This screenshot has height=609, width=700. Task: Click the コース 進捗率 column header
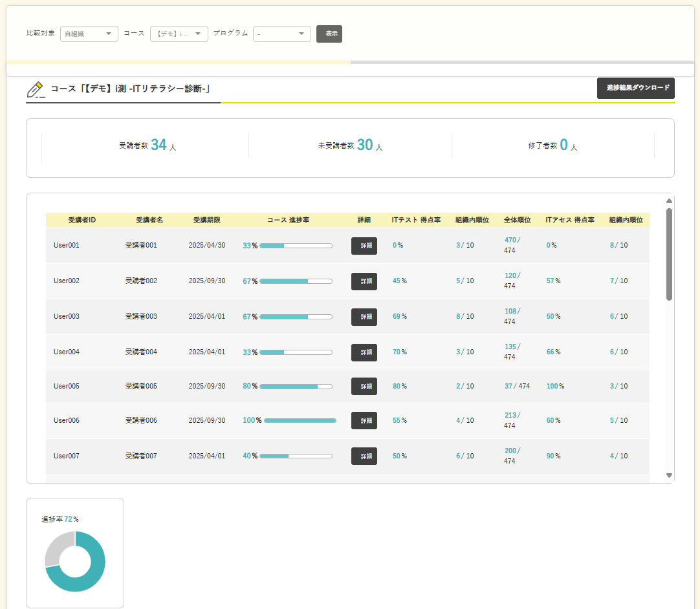click(x=288, y=220)
